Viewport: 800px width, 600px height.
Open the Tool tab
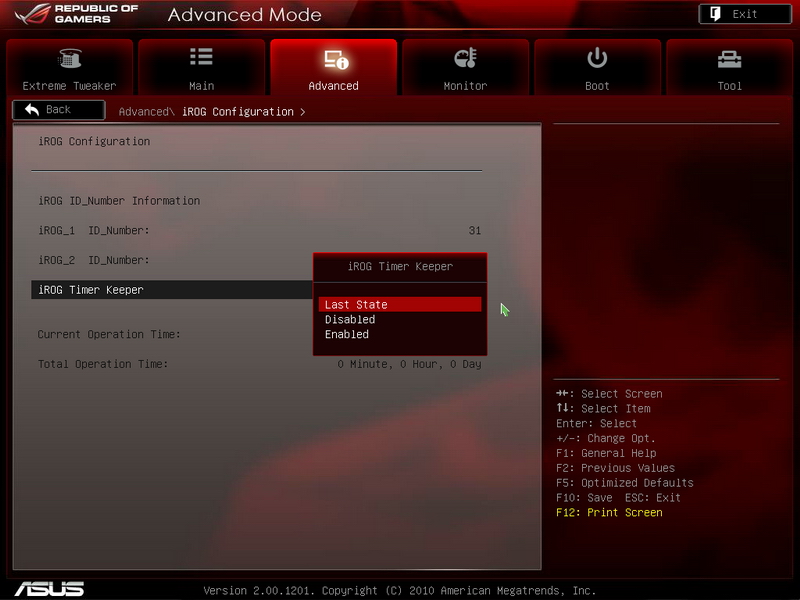tap(730, 67)
